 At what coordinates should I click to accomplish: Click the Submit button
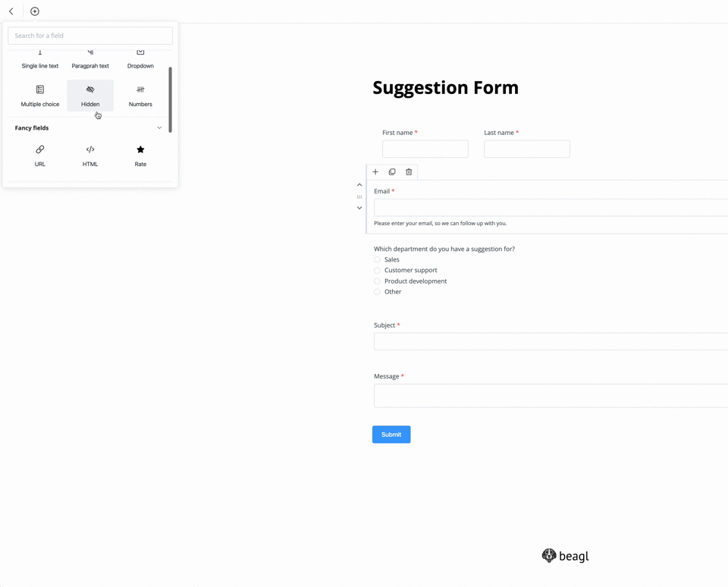tap(391, 435)
